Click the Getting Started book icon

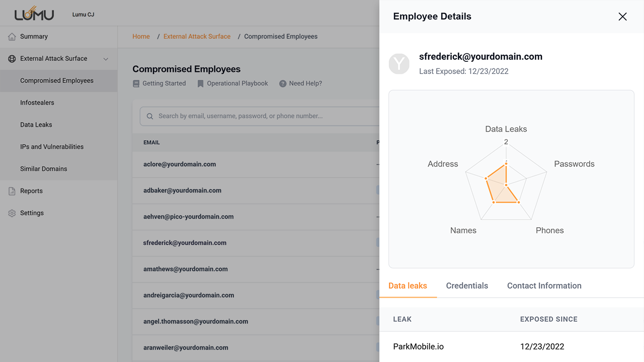point(136,83)
